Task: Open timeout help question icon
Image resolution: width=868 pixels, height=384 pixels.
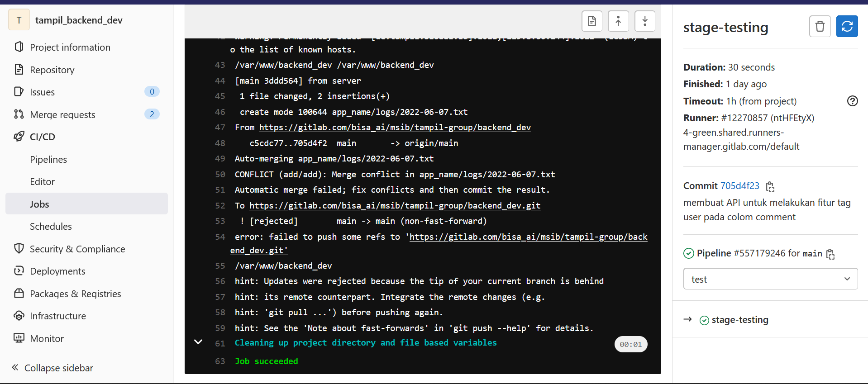Action: click(x=852, y=101)
